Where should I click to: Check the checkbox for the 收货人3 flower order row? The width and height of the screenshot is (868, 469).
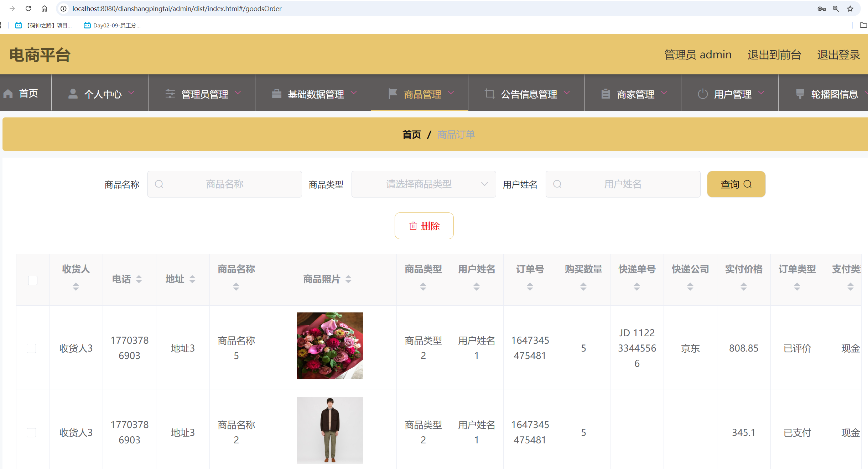coord(31,348)
